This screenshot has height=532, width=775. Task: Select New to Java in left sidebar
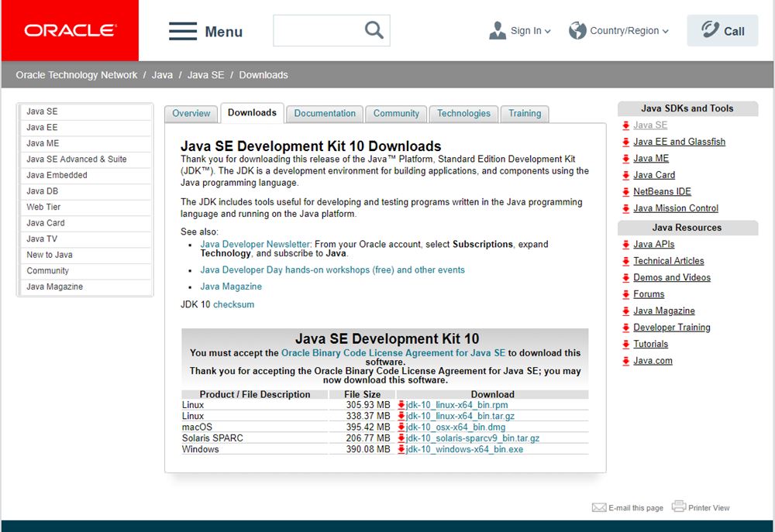pyautogui.click(x=85, y=255)
